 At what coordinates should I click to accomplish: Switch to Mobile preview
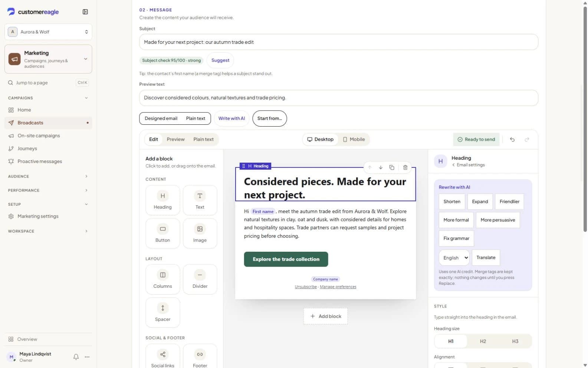[354, 140]
